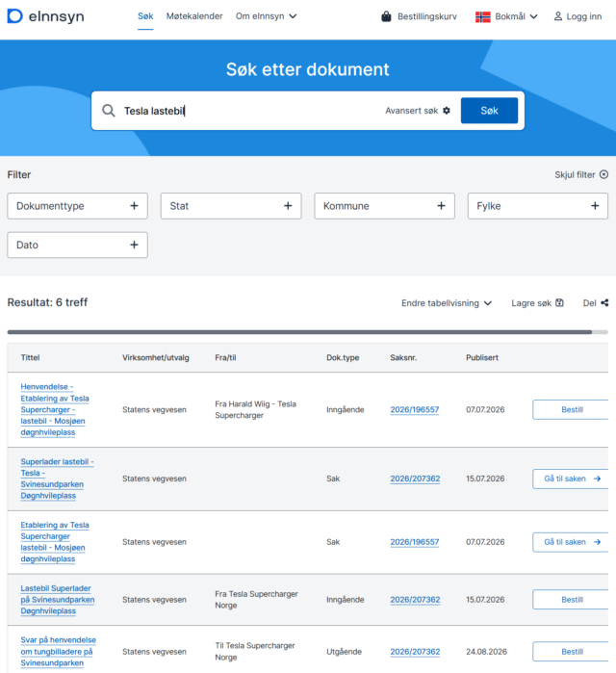Expand the Fylke filter
This screenshot has height=673, width=616.
click(538, 206)
